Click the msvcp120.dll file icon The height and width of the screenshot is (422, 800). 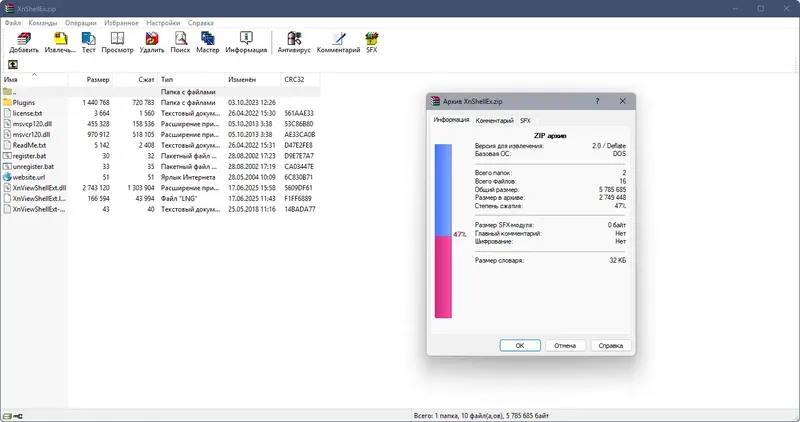click(x=7, y=123)
